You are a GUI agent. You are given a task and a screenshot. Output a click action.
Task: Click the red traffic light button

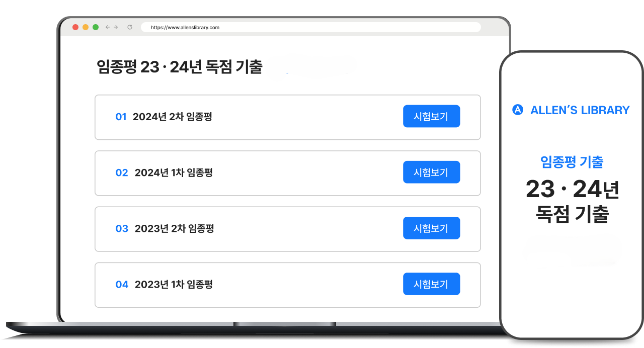[75, 27]
